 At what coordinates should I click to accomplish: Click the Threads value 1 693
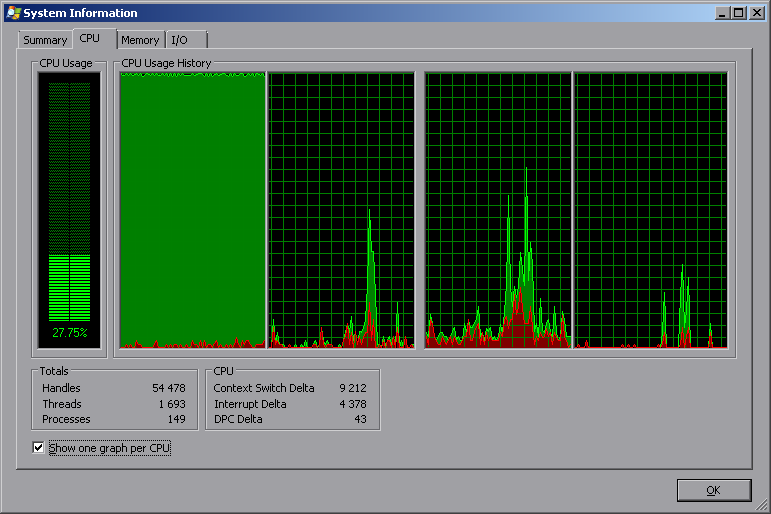pos(172,404)
